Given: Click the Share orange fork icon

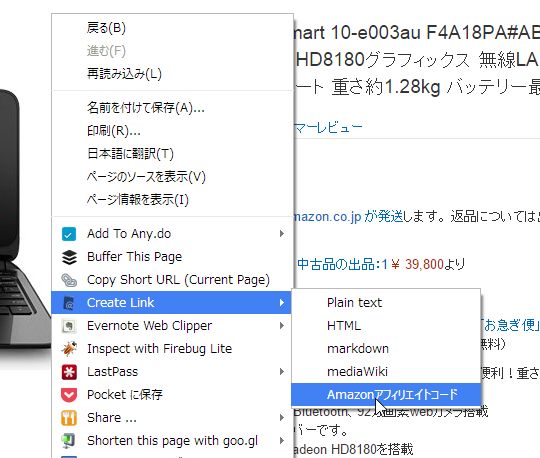Looking at the screenshot, I should [69, 418].
